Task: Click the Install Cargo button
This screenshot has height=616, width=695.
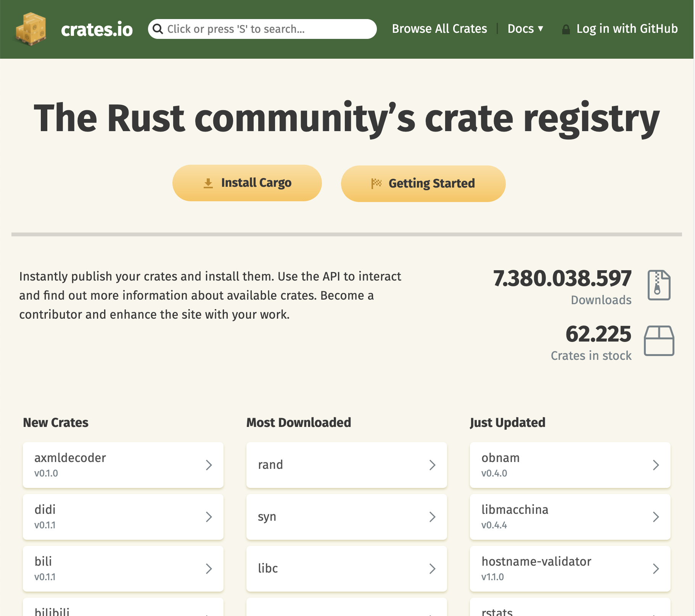Action: coord(247,183)
